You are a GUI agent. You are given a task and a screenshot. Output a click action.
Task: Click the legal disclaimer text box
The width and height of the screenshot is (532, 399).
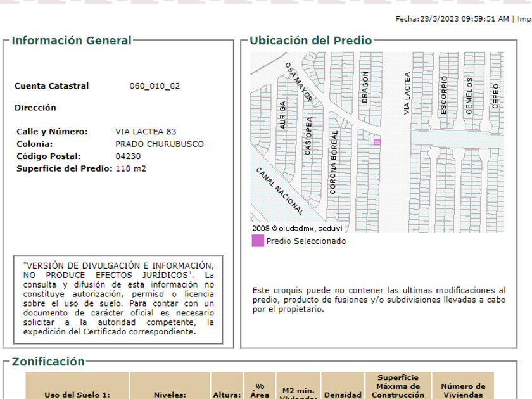(118, 298)
